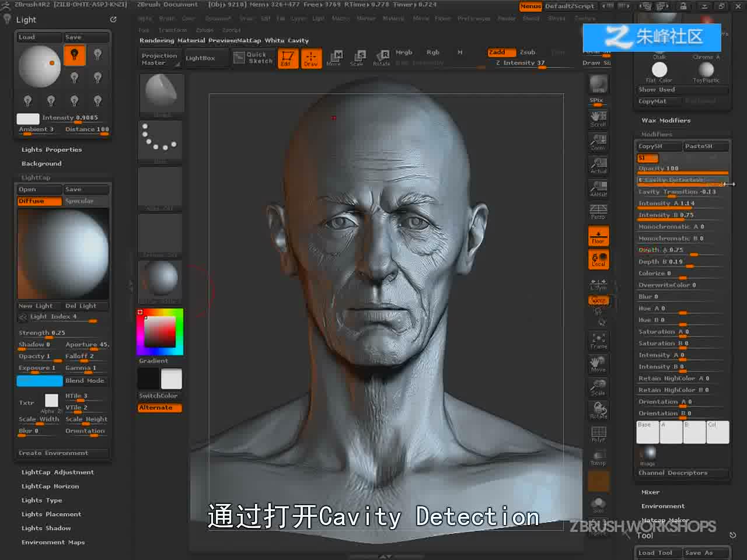Image resolution: width=747 pixels, height=560 pixels.
Task: Expand LightCap Adjustment section
Action: [x=57, y=473]
